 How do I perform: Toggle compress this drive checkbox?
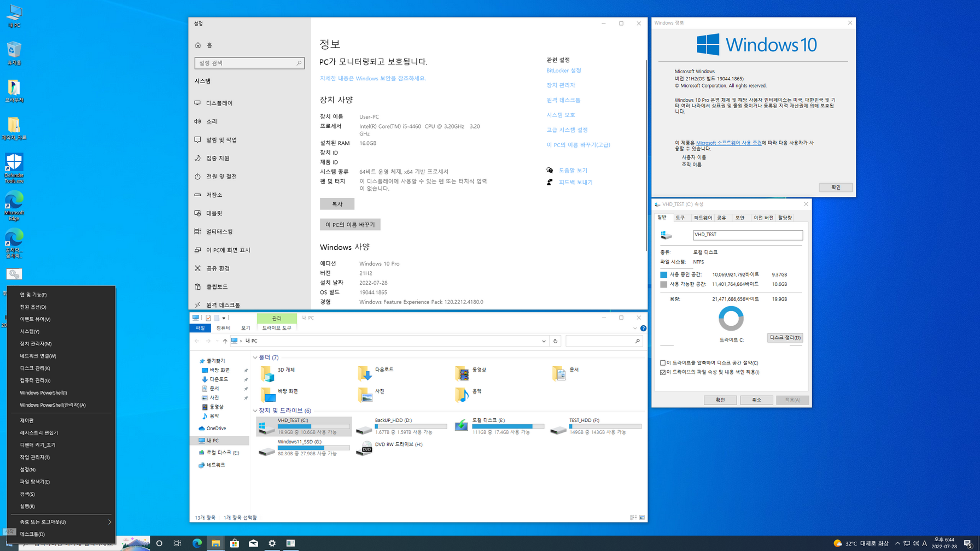click(663, 363)
